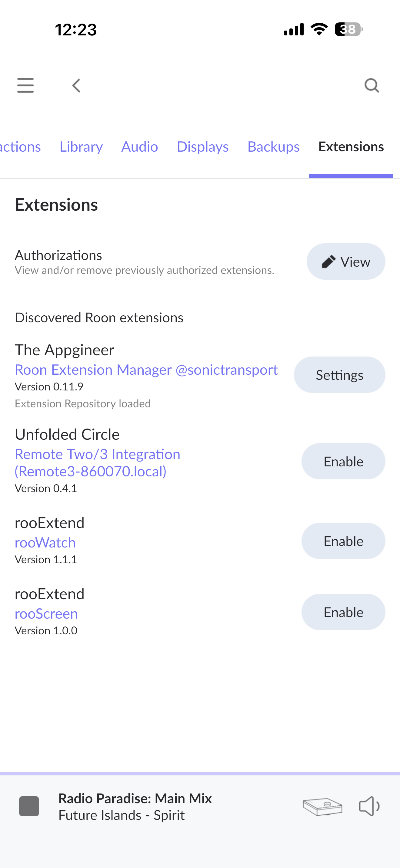Open Settings for Roon Extension Manager
The width and height of the screenshot is (400, 868).
pyautogui.click(x=339, y=375)
